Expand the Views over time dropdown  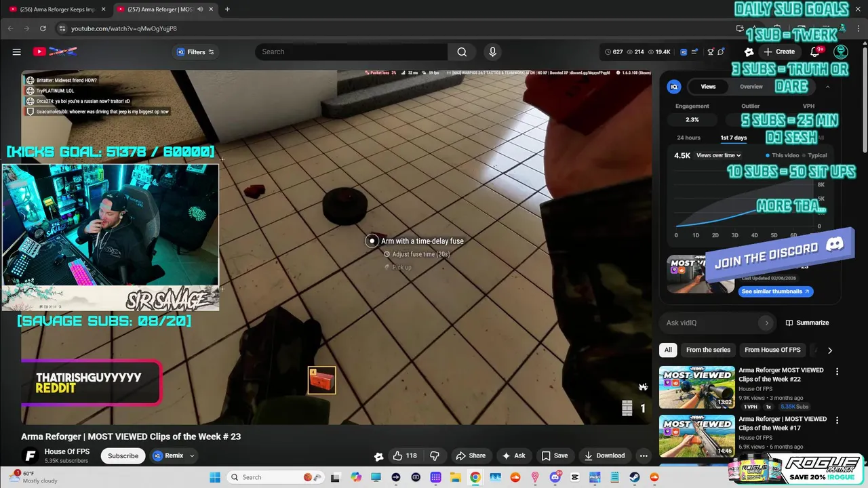pos(718,155)
